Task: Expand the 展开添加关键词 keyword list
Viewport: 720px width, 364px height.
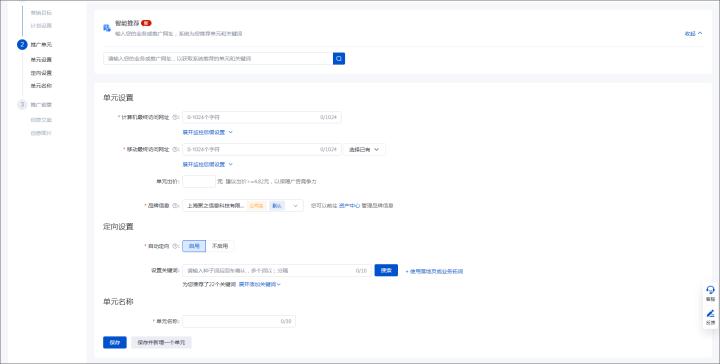Action: click(x=259, y=285)
